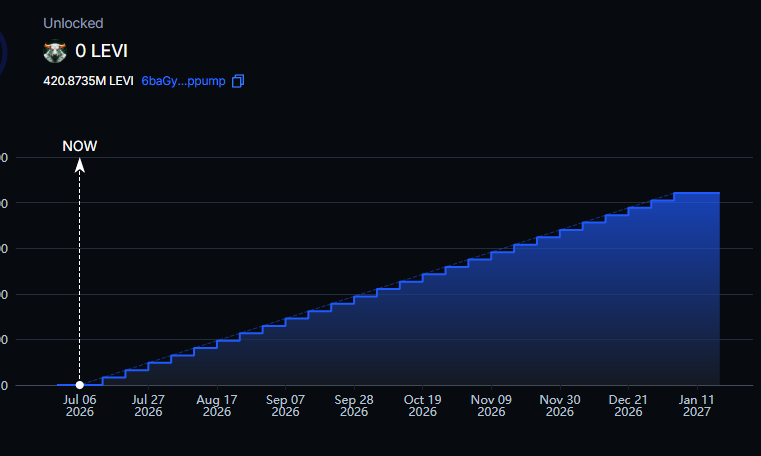Click the Sep 07 2026 axis label
Viewport: 761px width, 456px height.
pyautogui.click(x=285, y=406)
